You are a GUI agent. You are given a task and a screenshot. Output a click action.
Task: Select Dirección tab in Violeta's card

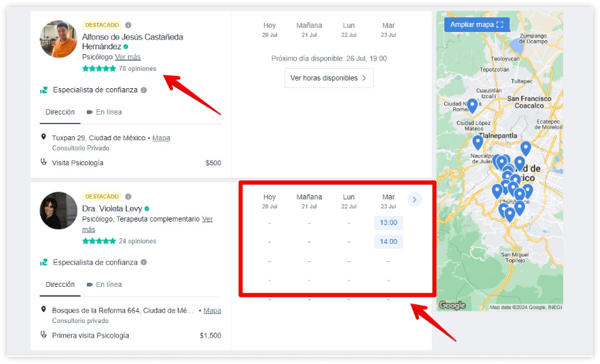coord(60,285)
